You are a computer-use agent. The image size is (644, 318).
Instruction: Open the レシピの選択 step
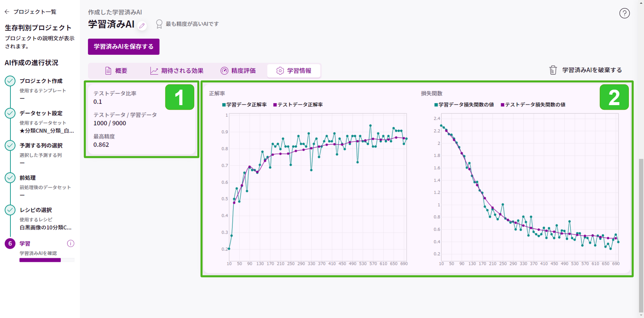(x=36, y=210)
